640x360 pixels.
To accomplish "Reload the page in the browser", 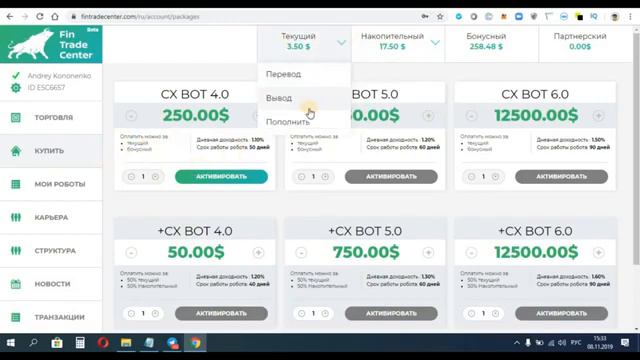I will 40,17.
